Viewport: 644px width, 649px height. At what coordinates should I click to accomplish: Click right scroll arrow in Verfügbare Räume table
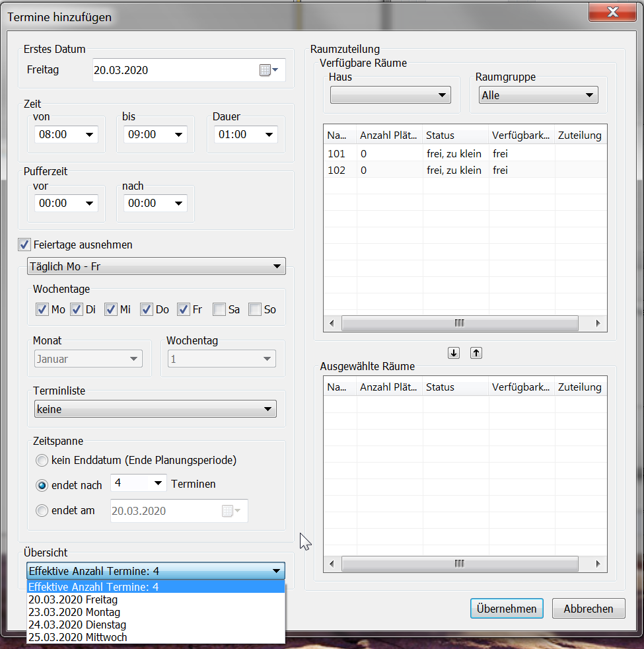[597, 323]
